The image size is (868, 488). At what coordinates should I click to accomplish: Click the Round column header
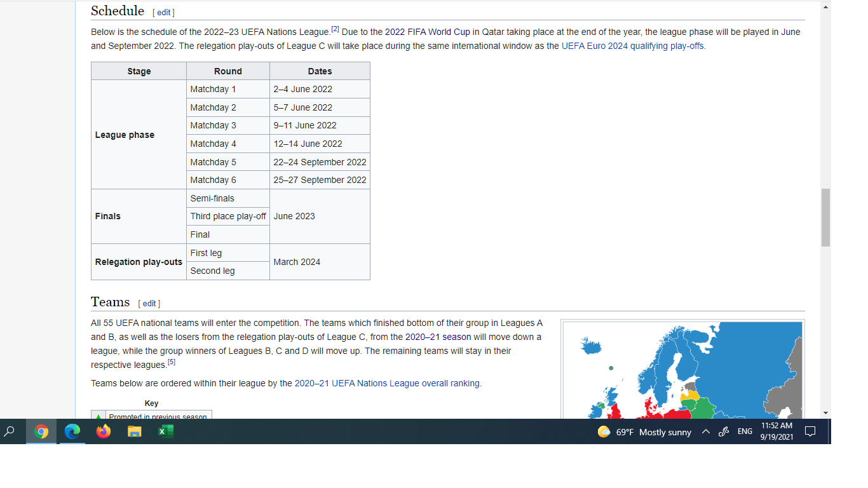[x=228, y=71]
